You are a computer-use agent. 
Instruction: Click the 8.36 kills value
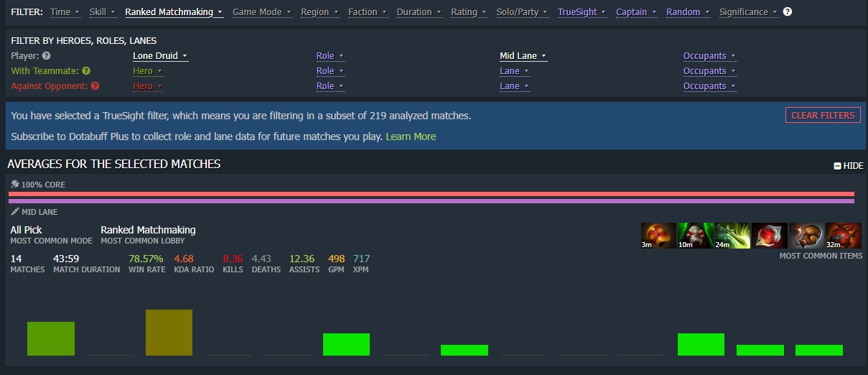coord(233,259)
